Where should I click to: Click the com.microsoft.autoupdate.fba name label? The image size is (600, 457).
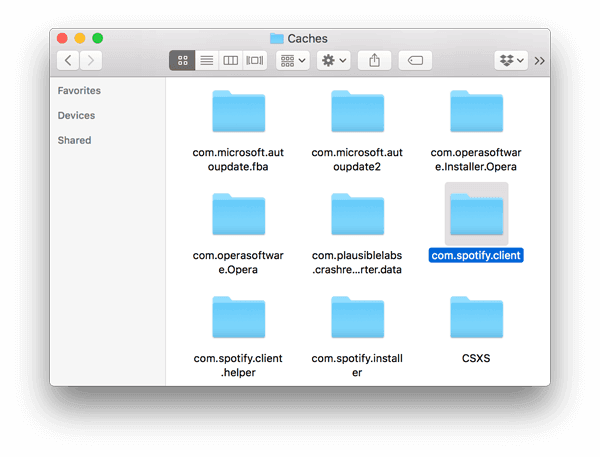coord(238,160)
